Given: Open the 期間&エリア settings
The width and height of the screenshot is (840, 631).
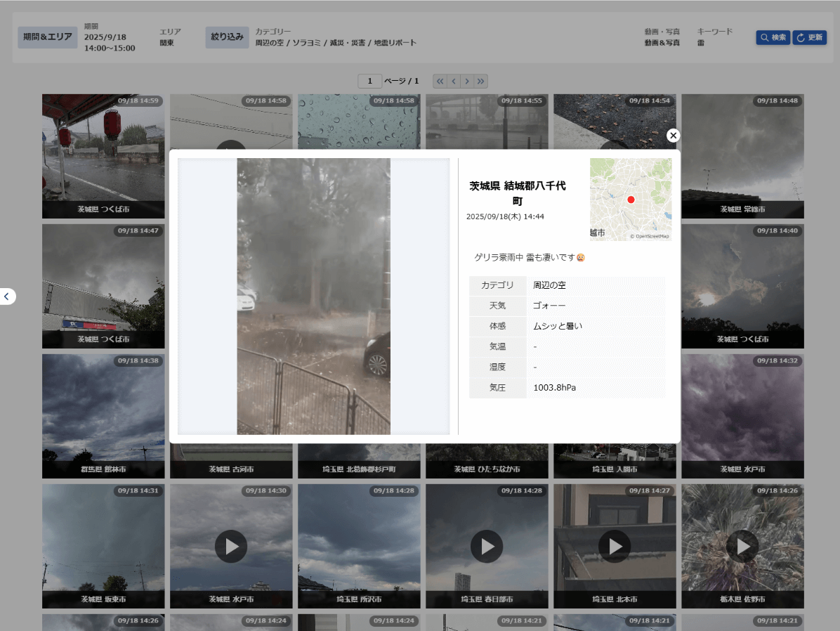Looking at the screenshot, I should (47, 37).
